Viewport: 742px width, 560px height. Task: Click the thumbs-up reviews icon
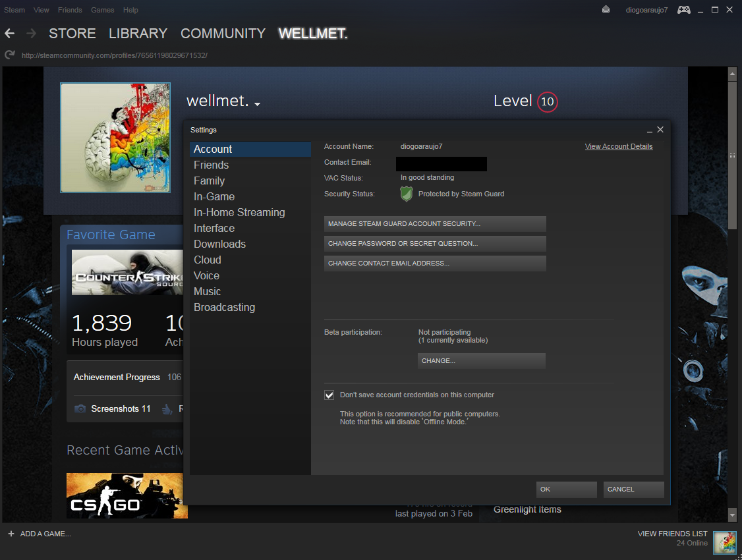(167, 409)
